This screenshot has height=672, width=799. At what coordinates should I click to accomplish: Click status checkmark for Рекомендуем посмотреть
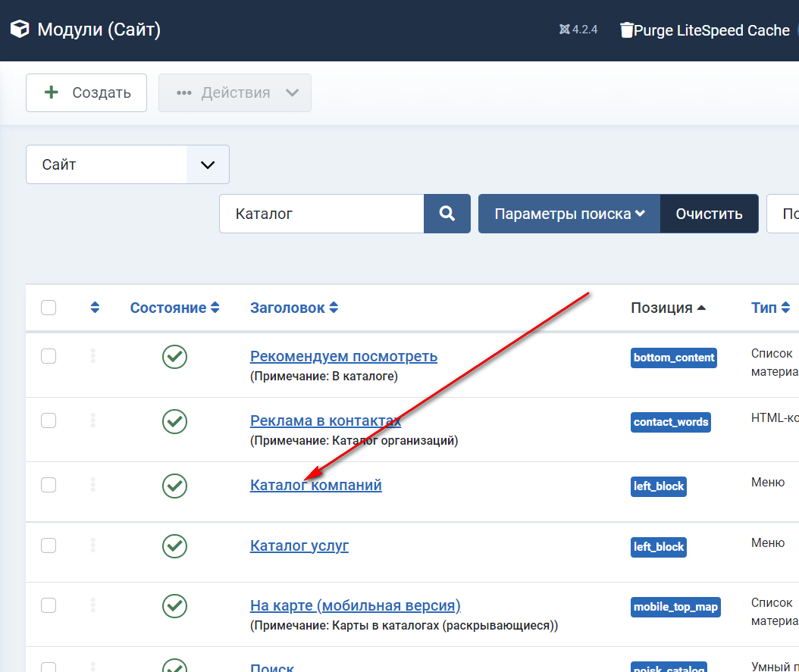point(174,357)
